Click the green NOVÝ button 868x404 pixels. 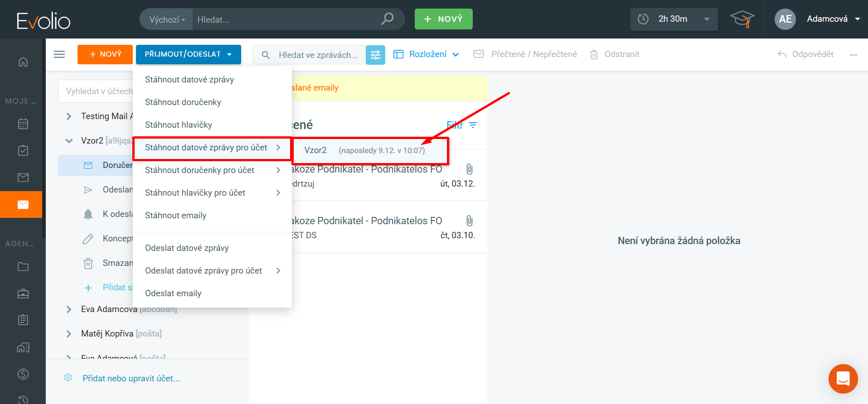tap(443, 19)
